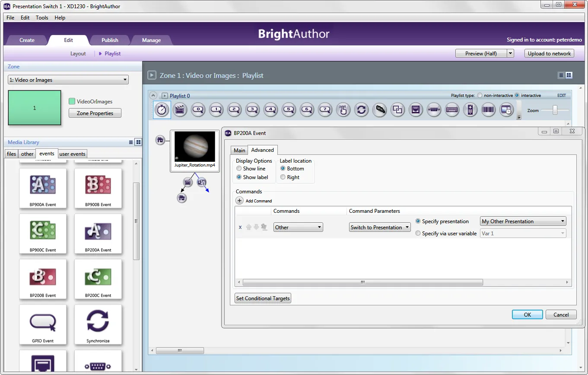The image size is (588, 375).
Task: Open Zone Properties
Action: [x=95, y=113]
